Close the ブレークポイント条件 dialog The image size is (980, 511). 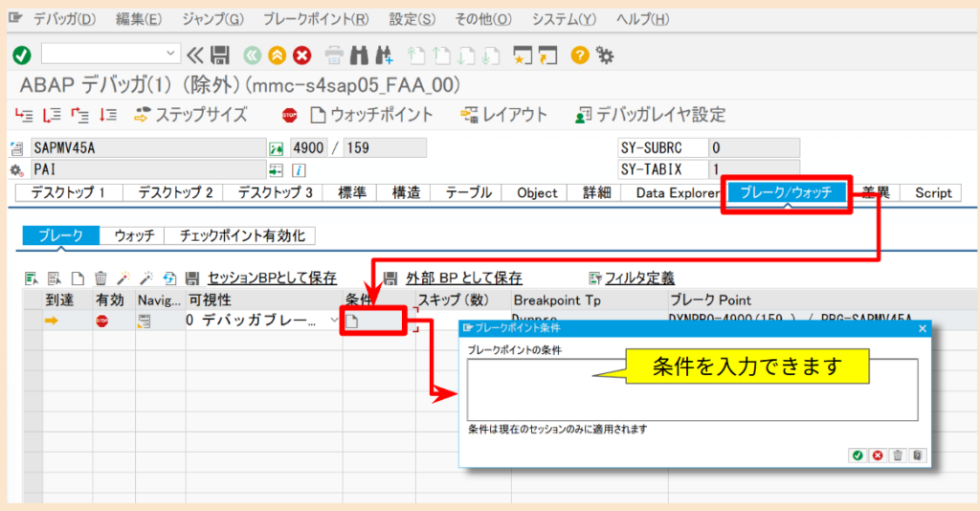[923, 328]
